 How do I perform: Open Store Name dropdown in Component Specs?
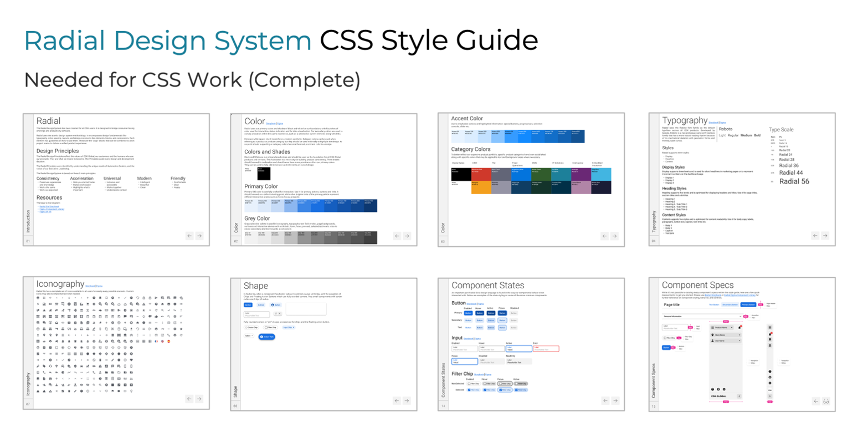[x=726, y=335]
